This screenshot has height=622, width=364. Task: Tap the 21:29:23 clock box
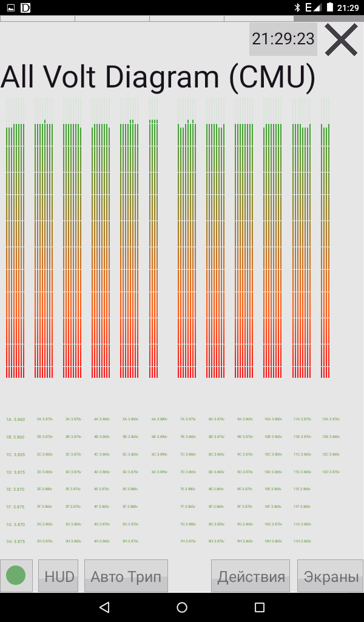283,39
